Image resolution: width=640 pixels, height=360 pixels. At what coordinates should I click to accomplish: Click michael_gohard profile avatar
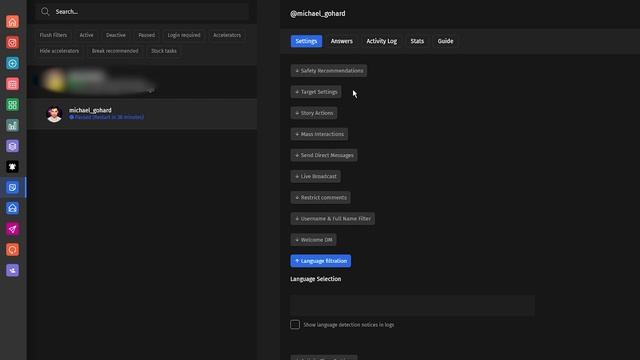[54, 114]
